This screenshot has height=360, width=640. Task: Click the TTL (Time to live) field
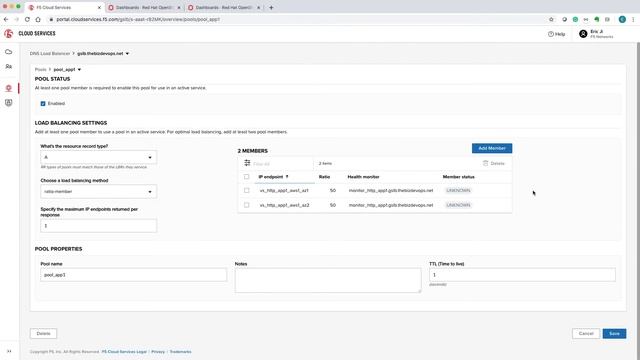tap(522, 275)
